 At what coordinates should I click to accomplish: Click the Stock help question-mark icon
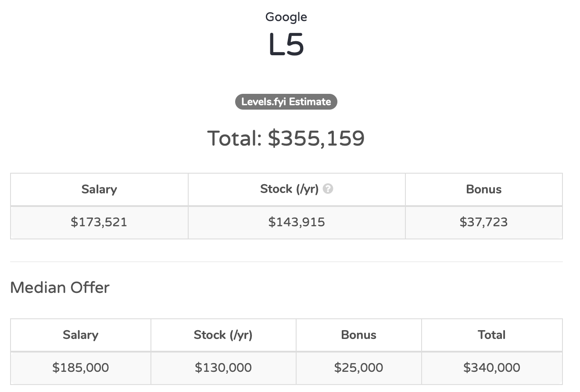click(x=328, y=189)
